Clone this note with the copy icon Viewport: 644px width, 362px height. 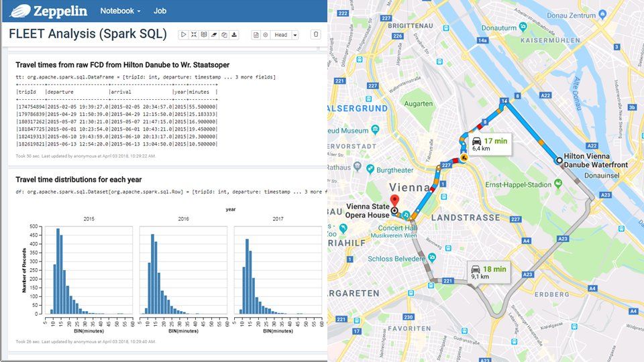(x=224, y=35)
